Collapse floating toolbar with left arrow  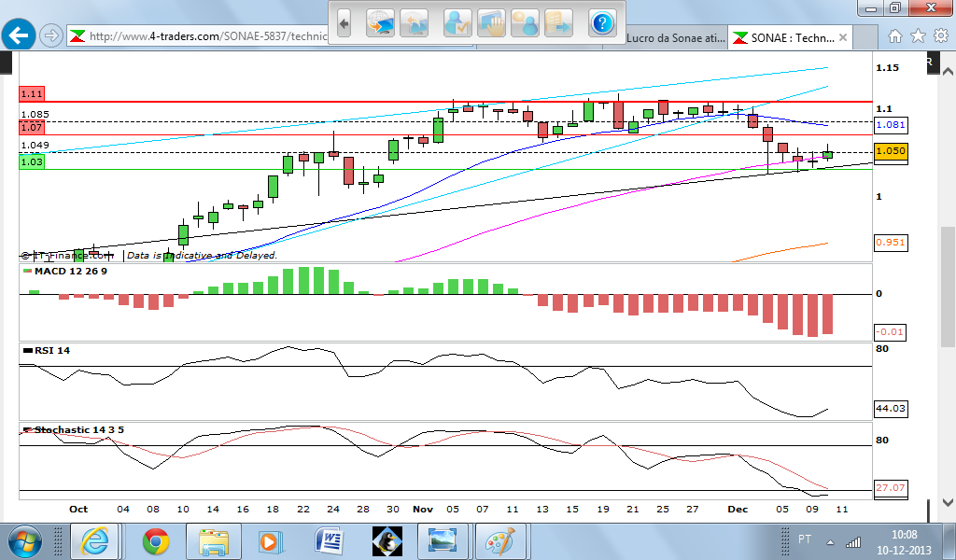344,22
